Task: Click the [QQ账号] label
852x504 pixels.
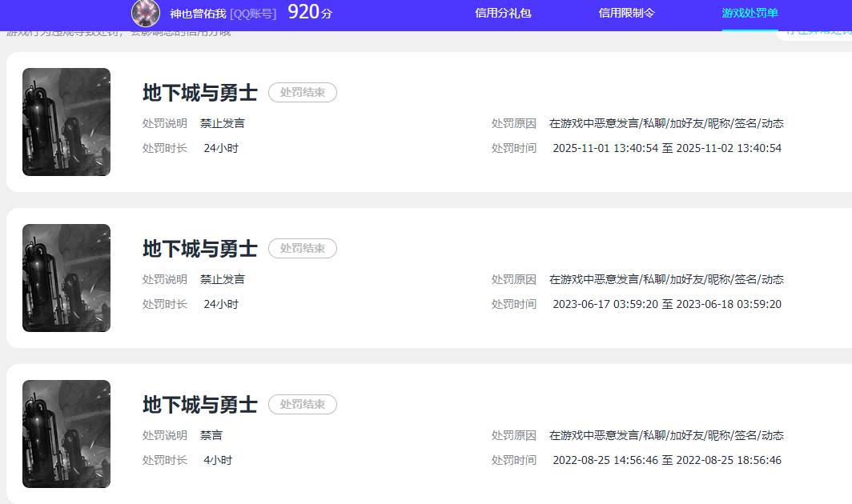Action: tap(251, 14)
